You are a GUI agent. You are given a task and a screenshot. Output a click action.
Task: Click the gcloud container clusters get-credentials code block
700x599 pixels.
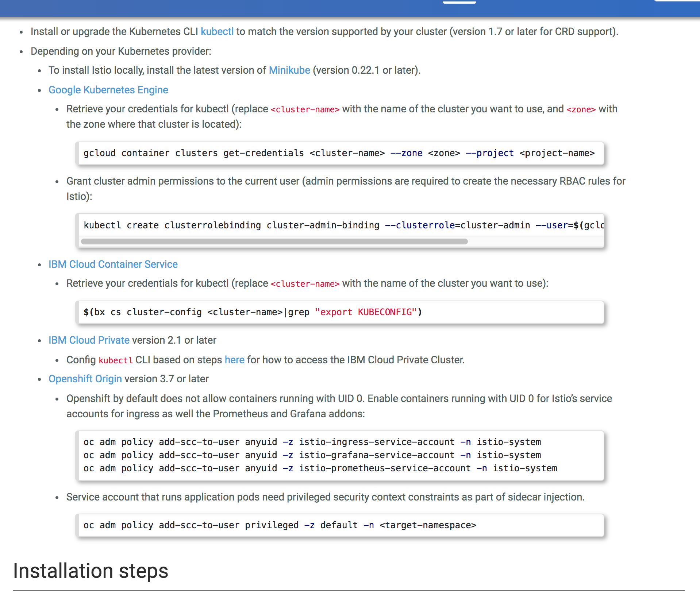pyautogui.click(x=339, y=153)
